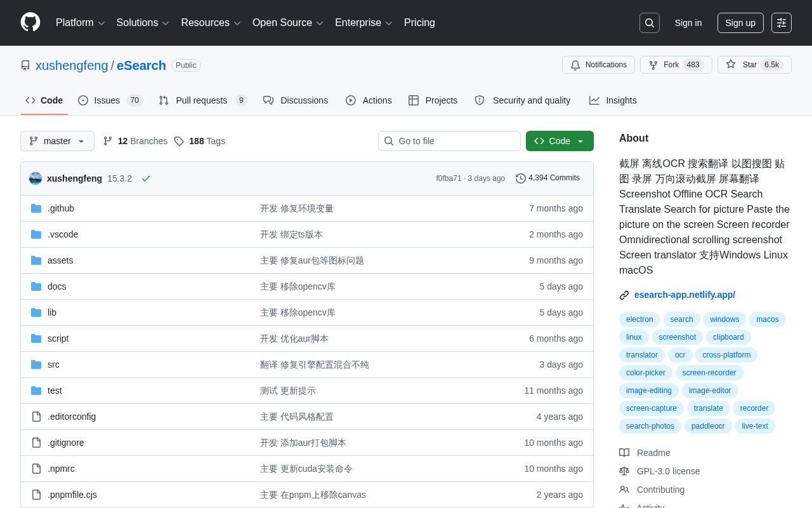Click the .pnpmfile.cjs file icon

pyautogui.click(x=36, y=495)
